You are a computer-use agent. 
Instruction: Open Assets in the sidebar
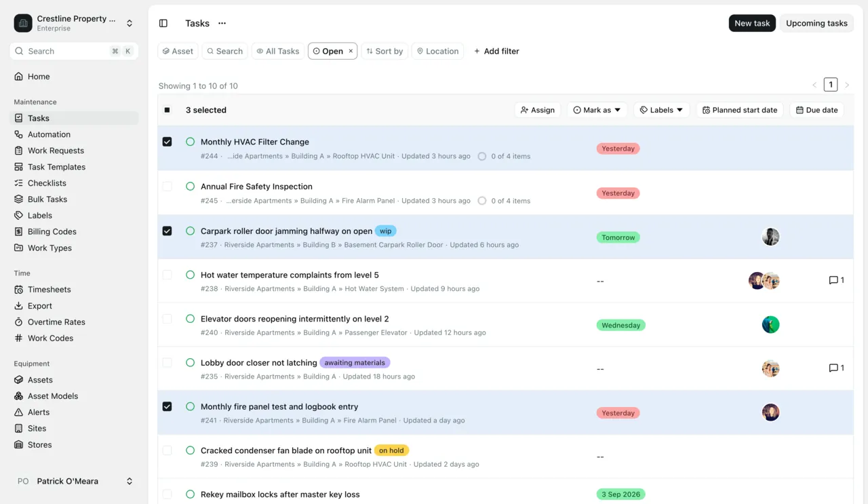point(74,380)
